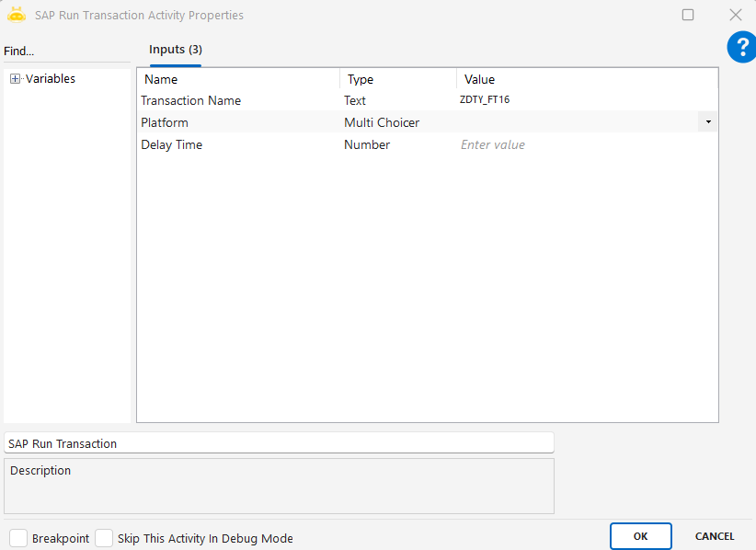
Task: Close the SAP Run Transaction properties dialog
Action: point(735,15)
